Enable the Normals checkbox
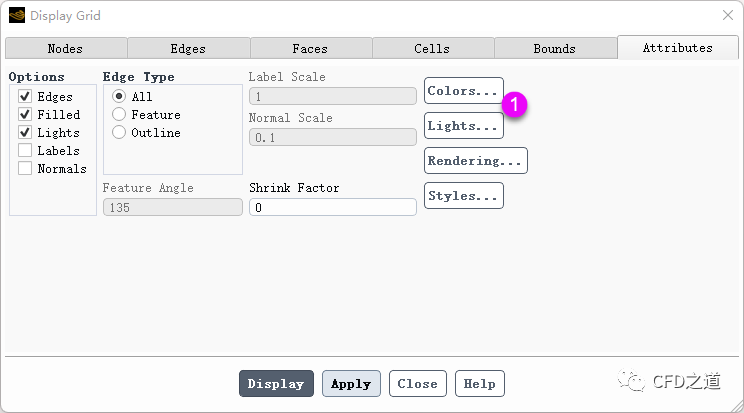The height and width of the screenshot is (413, 744). pyautogui.click(x=25, y=169)
